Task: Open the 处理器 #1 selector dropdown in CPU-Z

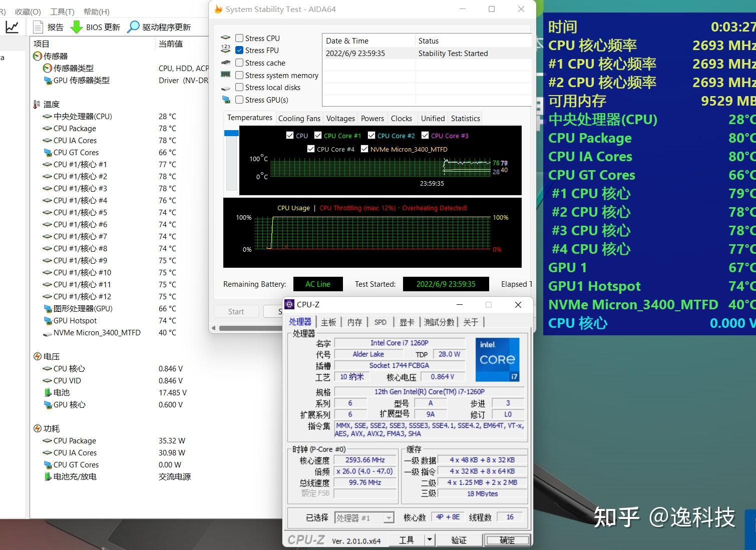Action: (x=389, y=517)
